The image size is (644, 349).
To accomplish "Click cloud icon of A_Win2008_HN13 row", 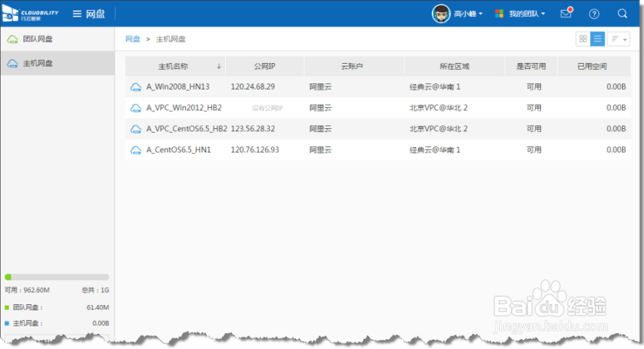I will pos(136,87).
